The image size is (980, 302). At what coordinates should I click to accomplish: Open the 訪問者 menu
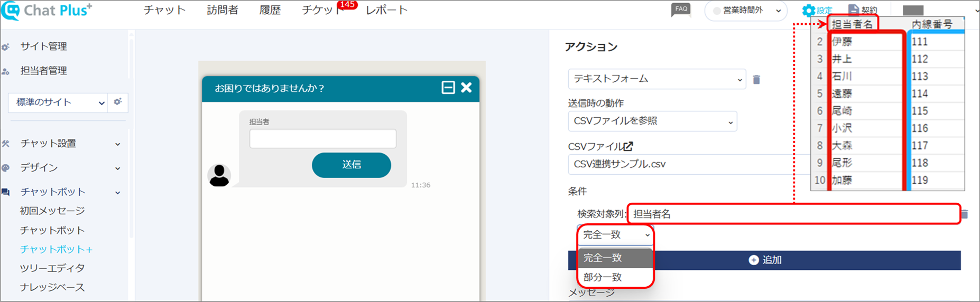point(223,10)
